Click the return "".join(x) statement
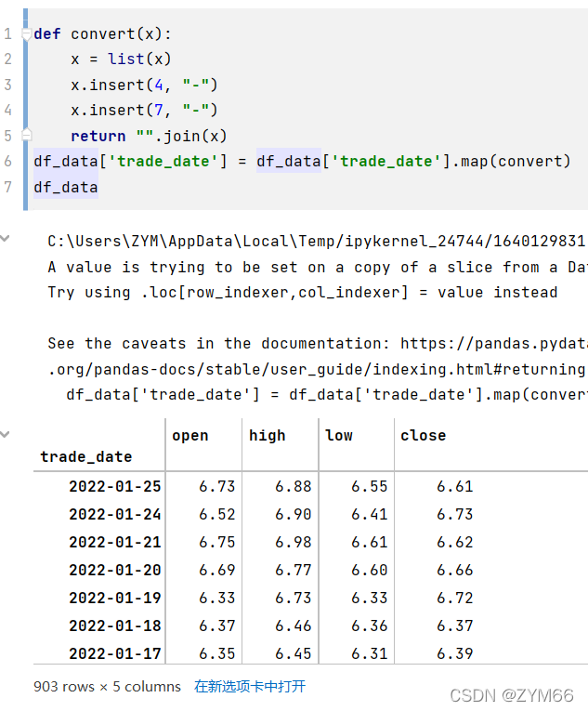The width and height of the screenshot is (588, 711). 149,136
